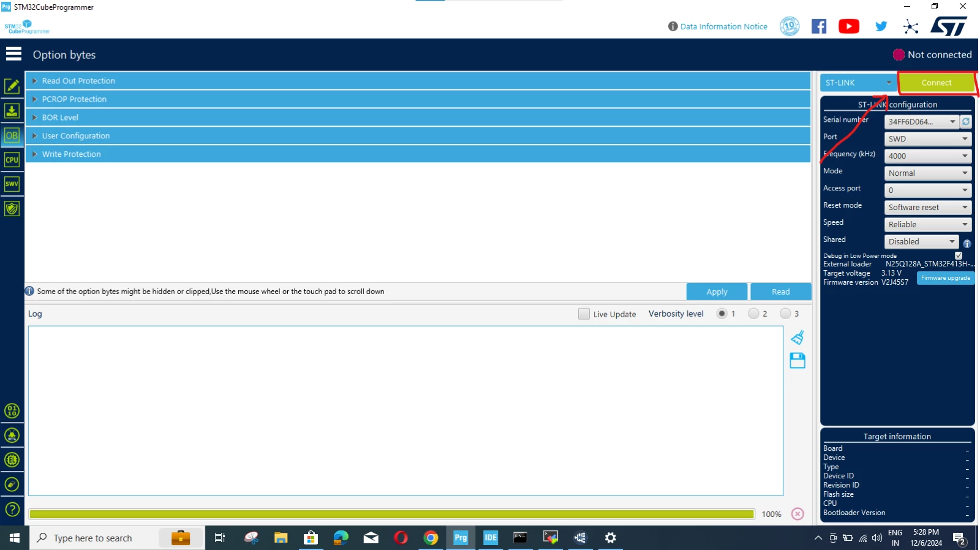Open ST Twitter page icon
The image size is (980, 550).
tap(881, 26)
